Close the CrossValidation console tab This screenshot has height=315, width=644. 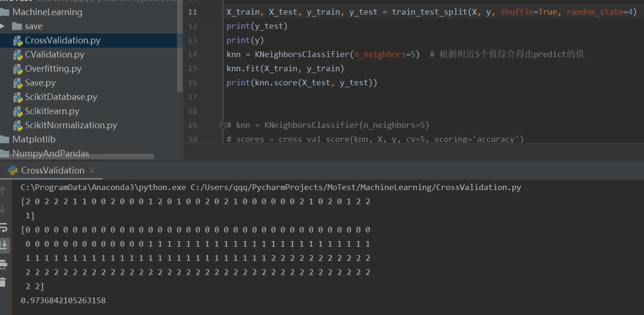click(x=92, y=170)
